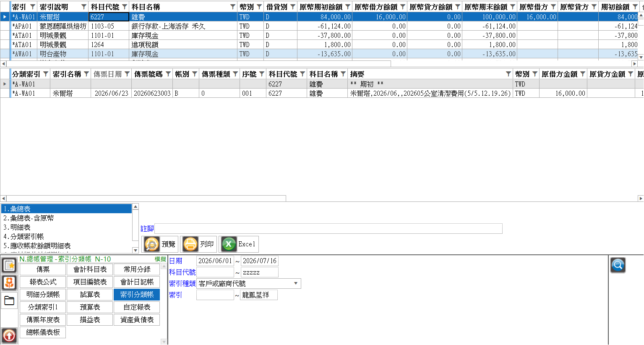Open the 自定報表 module
This screenshot has width=644, height=345.
pos(137,307)
